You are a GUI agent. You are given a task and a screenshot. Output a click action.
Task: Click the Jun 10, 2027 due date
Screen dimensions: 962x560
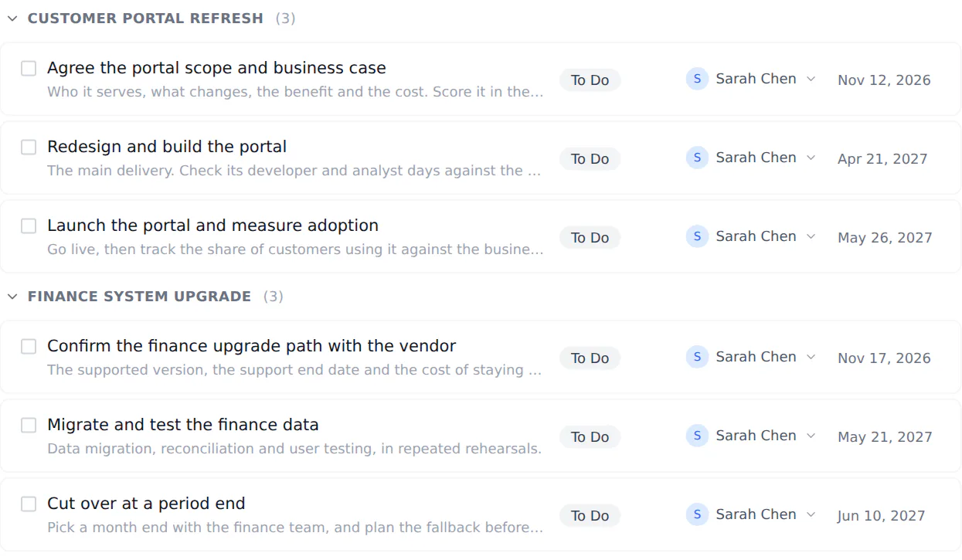(x=881, y=516)
